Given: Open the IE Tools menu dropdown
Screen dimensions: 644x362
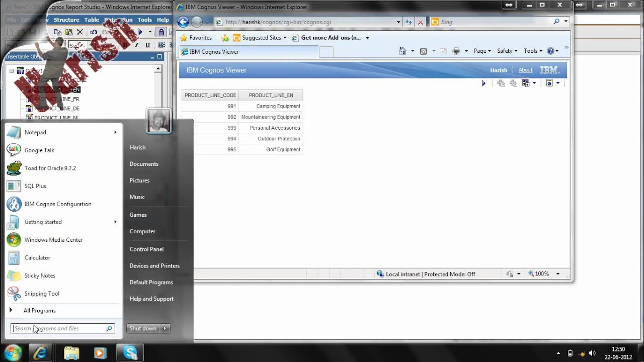Looking at the screenshot, I should 533,51.
